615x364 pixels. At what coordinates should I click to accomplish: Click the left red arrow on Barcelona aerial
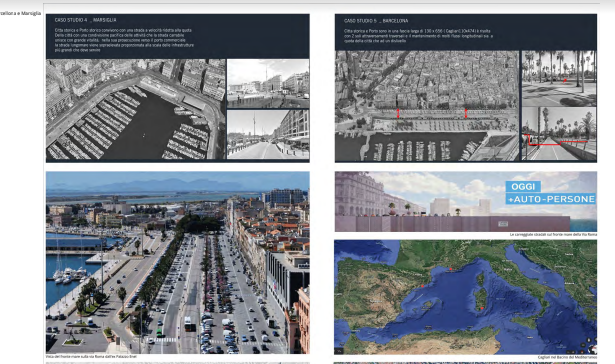[x=398, y=113]
